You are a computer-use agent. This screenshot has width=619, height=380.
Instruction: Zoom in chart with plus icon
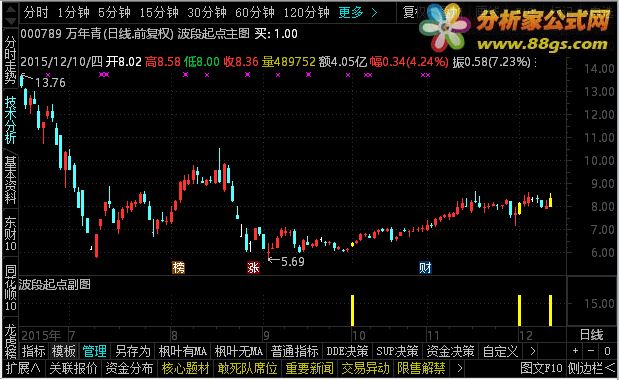click(576, 350)
